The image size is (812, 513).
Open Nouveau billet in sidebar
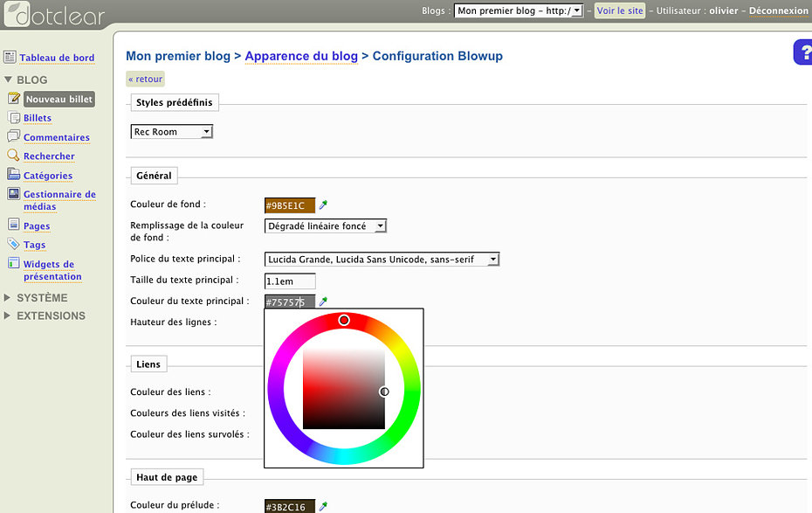pyautogui.click(x=58, y=100)
